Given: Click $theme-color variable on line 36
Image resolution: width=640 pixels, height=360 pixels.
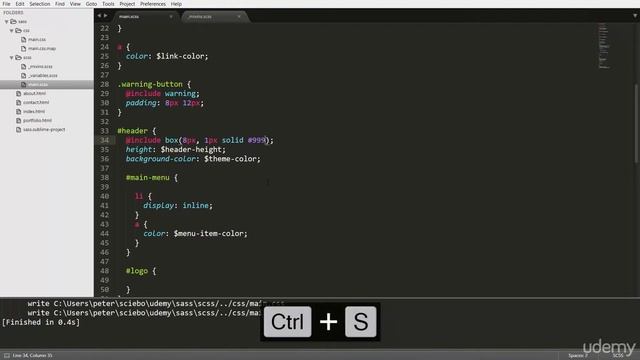Looking at the screenshot, I should tap(230, 159).
